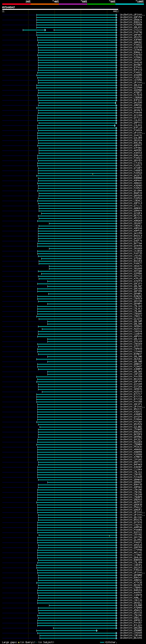Select hit UniRef100_B6JUV6
146x644 pixels.
(131, 638)
